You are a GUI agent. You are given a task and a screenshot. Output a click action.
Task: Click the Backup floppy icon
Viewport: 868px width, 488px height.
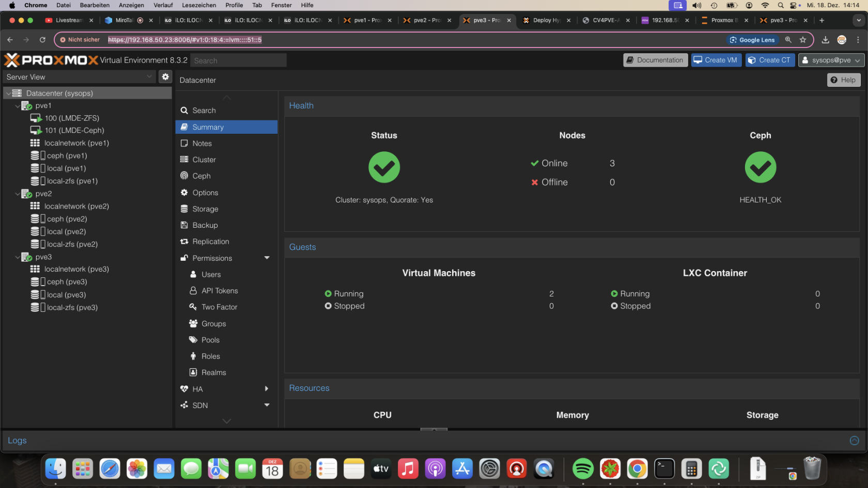[184, 225]
